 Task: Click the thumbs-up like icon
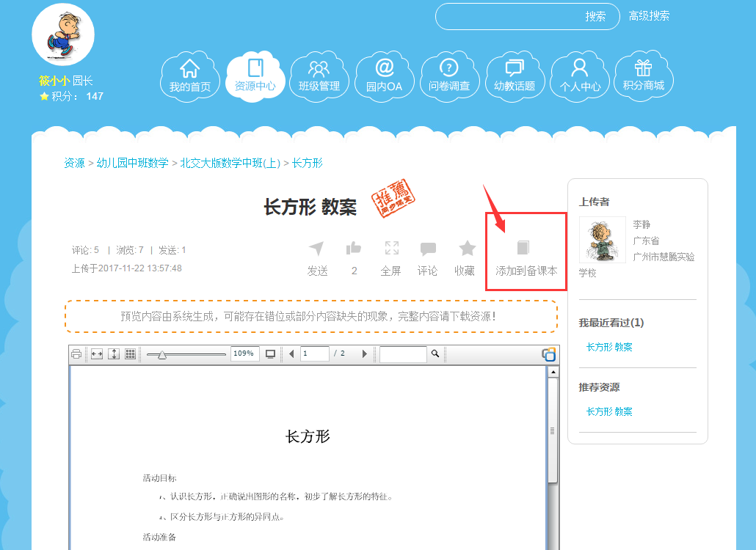[x=353, y=248]
